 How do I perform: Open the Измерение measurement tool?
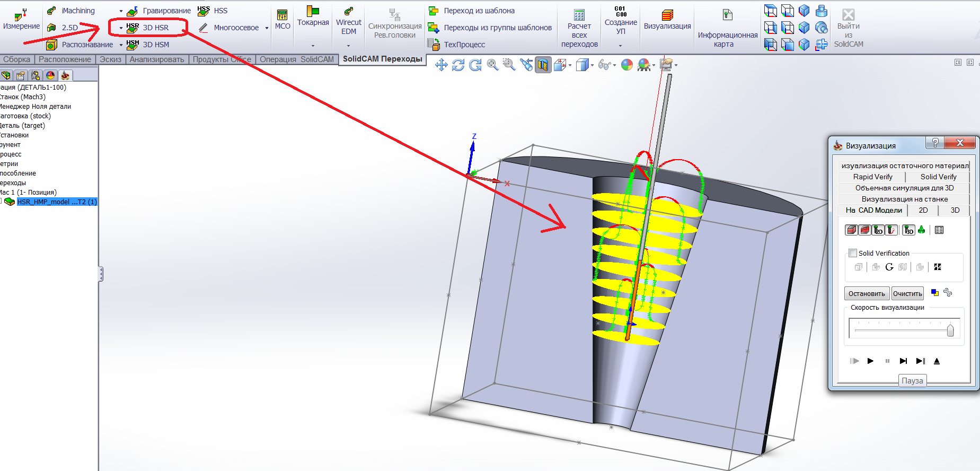21,20
